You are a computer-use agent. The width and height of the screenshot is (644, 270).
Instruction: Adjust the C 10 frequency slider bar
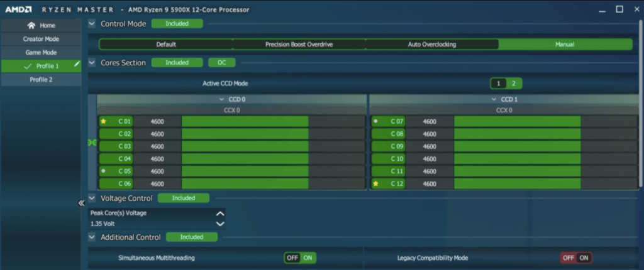pos(545,159)
